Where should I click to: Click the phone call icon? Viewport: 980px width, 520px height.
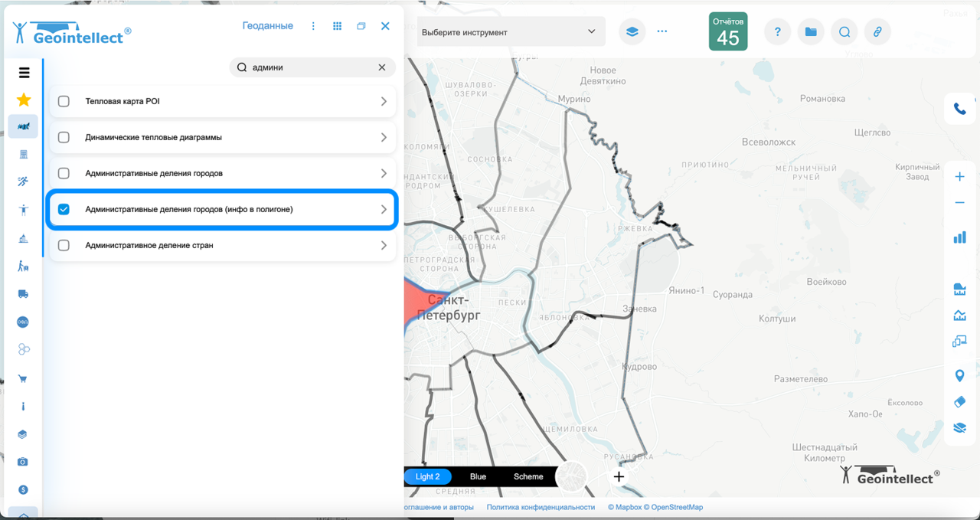[959, 110]
